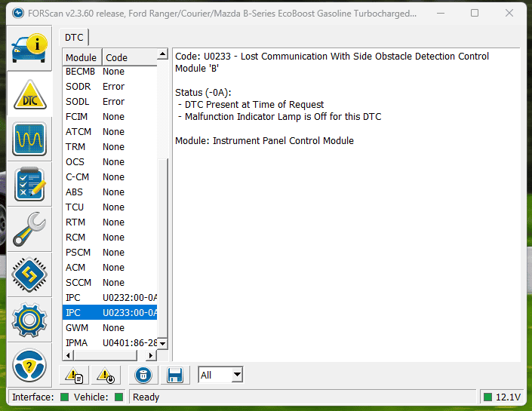Sort by Module column header
Viewport: 532px width, 411px height.
(x=81, y=57)
